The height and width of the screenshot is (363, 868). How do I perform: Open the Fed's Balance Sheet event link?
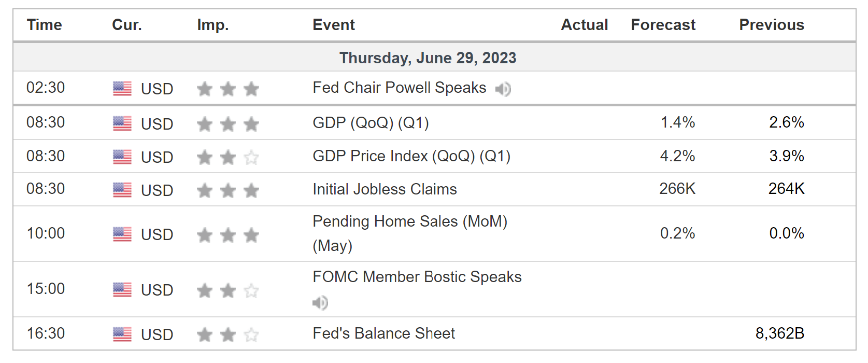(383, 333)
